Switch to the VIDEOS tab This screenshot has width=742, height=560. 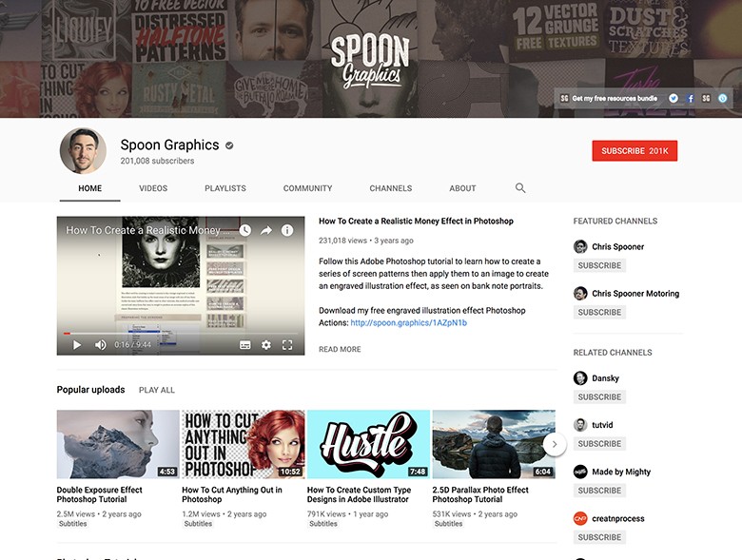coord(153,188)
